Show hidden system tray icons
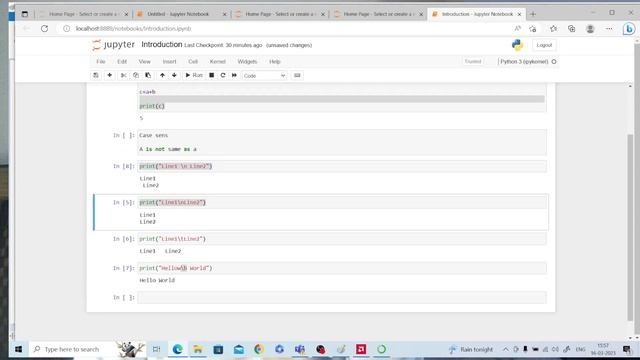Image resolution: width=640 pixels, height=360 pixels. (x=505, y=349)
